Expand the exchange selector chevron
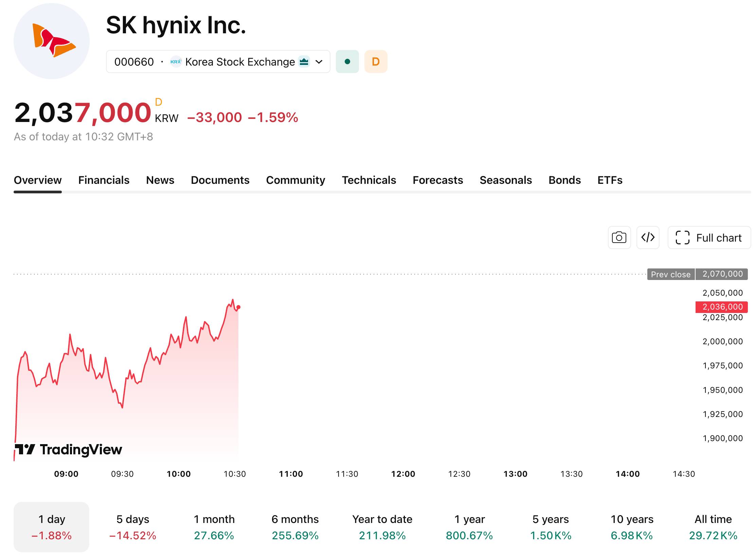Screen dimensions: 756x560 point(319,62)
